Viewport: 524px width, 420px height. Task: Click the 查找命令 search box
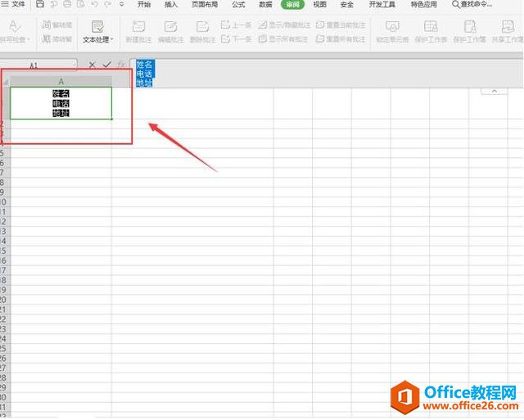[472, 4]
